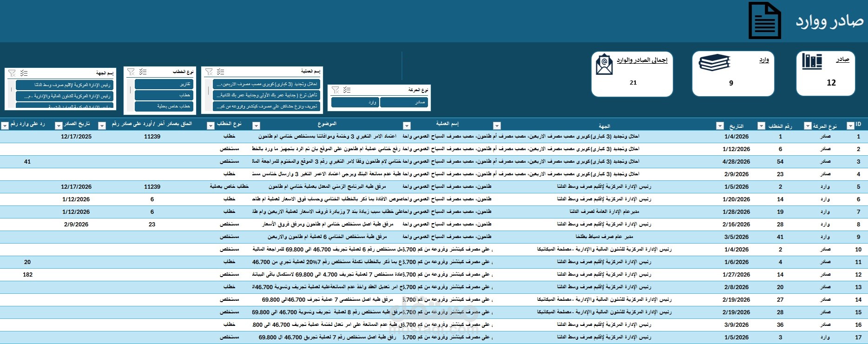Viewport: 868px width, 344px height.
Task: Clear the filter of إسم الجهة slicer
Action: pos(12,73)
